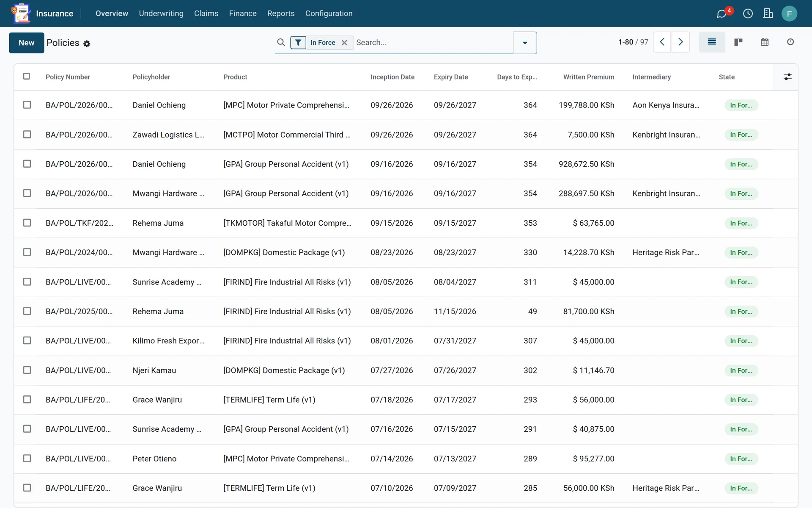Open the Underwriting menu
Image resolution: width=812 pixels, height=508 pixels.
coord(161,14)
